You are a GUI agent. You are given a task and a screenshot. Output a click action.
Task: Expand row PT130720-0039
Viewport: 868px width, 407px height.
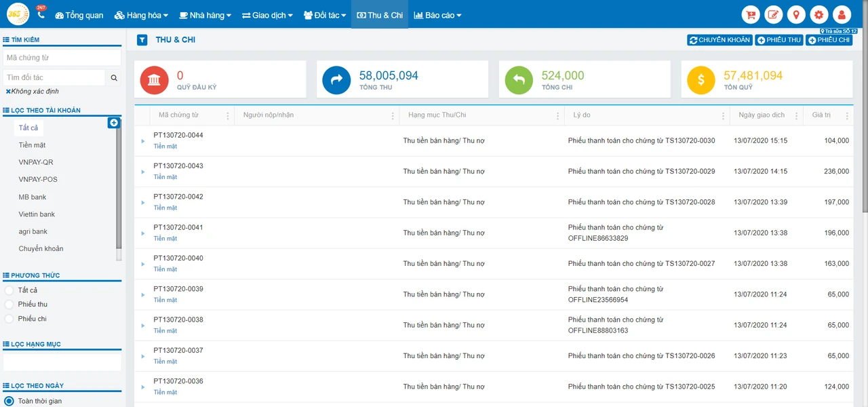click(x=143, y=294)
